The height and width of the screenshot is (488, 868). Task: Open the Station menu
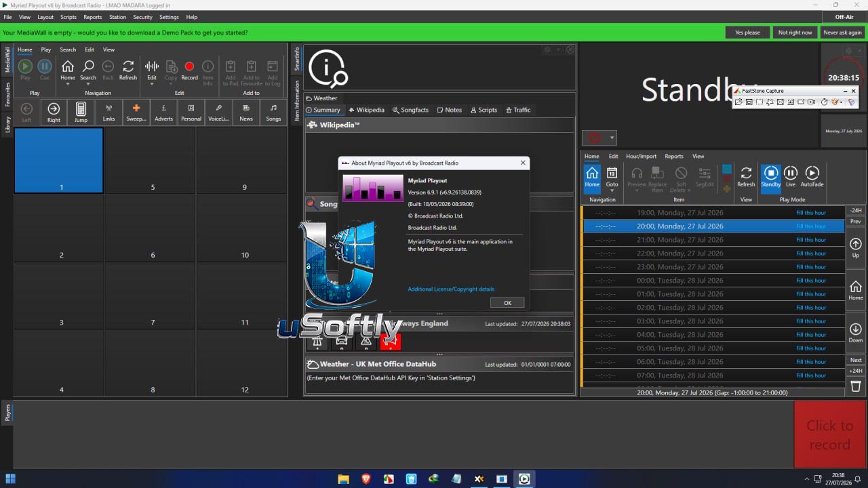click(117, 17)
